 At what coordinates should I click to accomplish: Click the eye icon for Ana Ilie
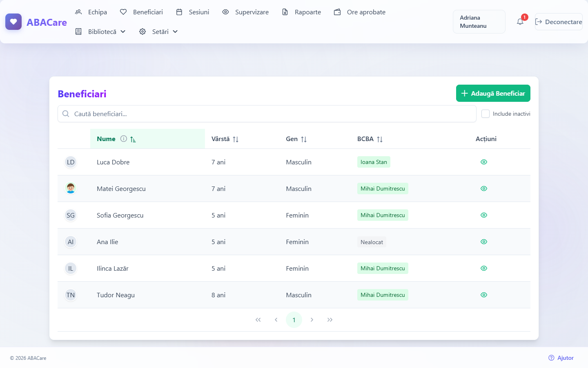[x=484, y=242]
